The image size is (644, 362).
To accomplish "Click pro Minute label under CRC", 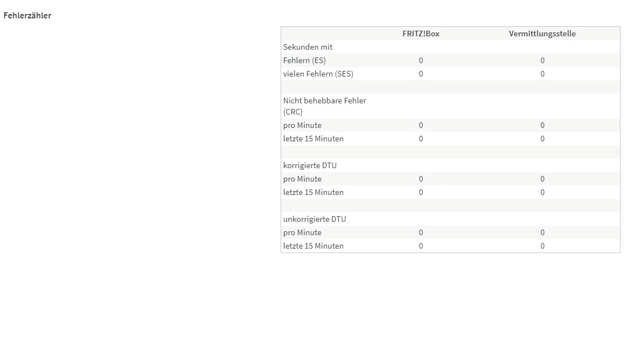I will click(x=302, y=125).
